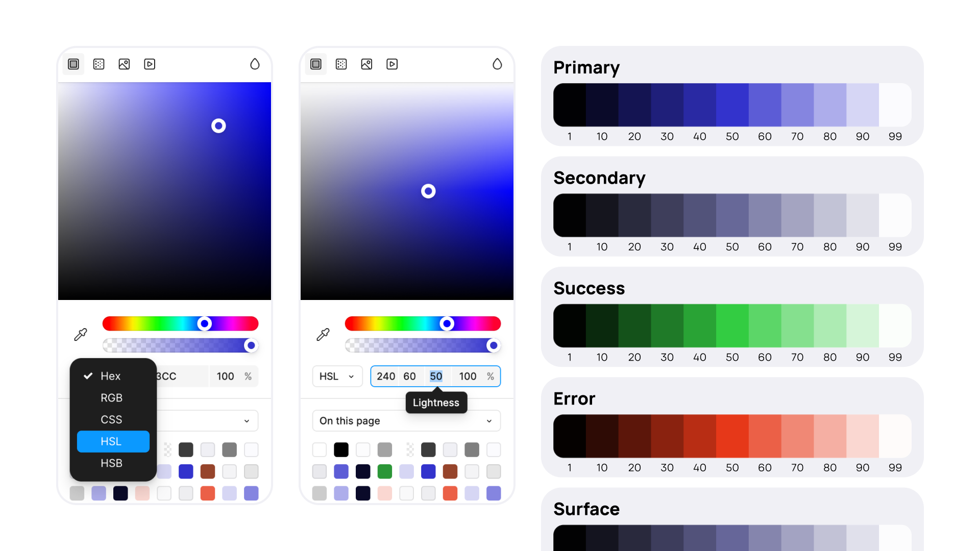Pick HSB from the color format menu
The image size is (980, 551).
(x=112, y=463)
